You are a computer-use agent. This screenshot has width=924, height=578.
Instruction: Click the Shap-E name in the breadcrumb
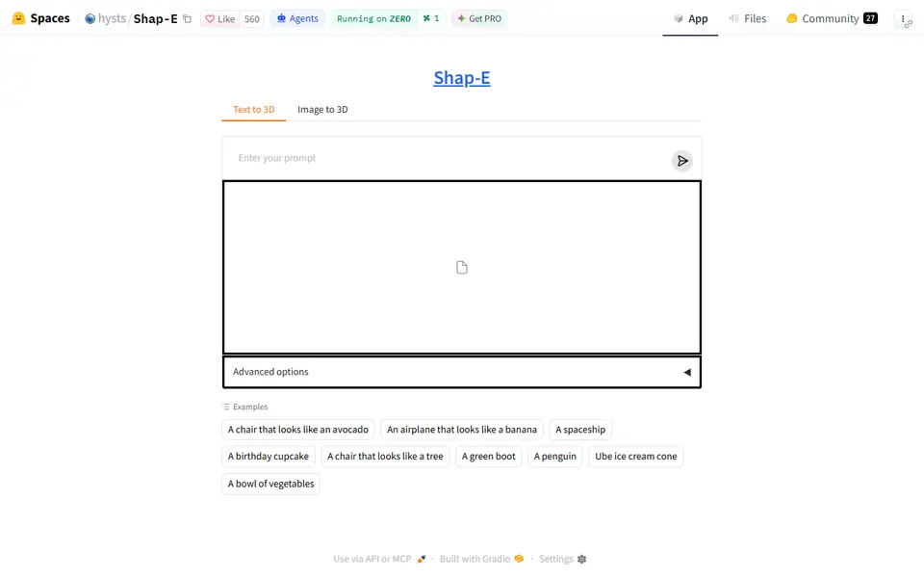pos(156,18)
